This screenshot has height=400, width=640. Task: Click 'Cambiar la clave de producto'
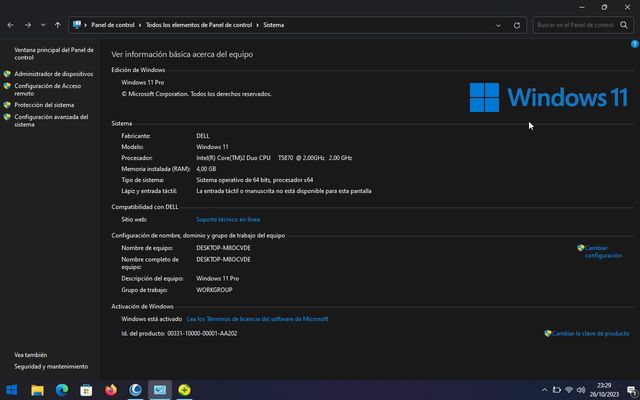click(590, 333)
